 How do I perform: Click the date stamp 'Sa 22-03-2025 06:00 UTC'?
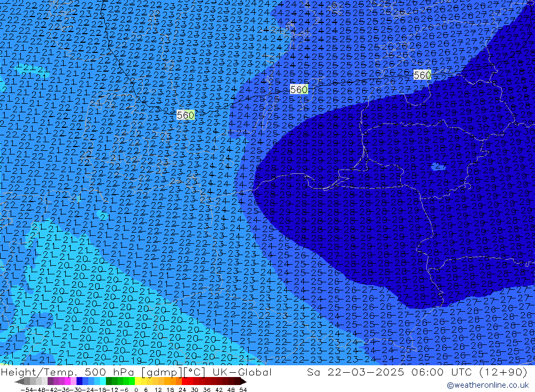coord(389,372)
